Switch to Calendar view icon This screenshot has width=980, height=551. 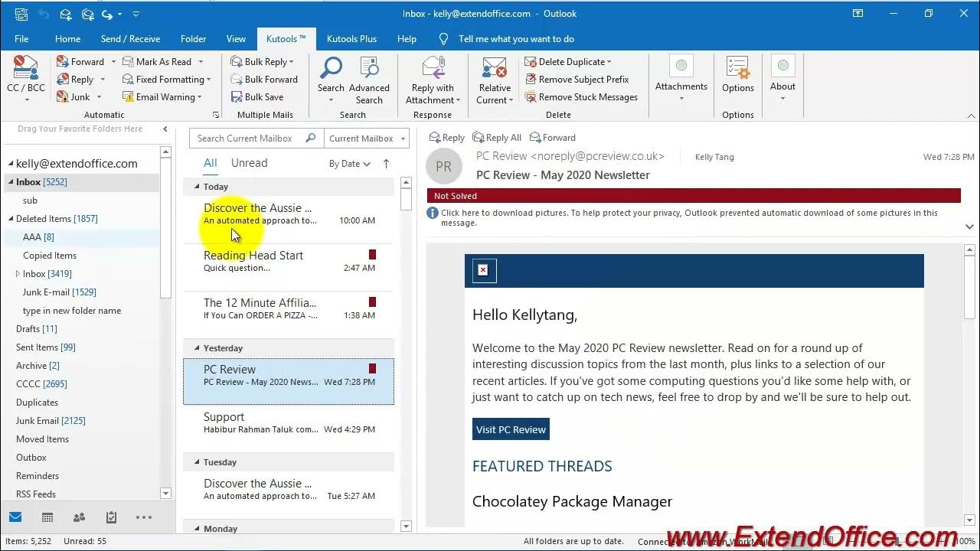[x=47, y=517]
